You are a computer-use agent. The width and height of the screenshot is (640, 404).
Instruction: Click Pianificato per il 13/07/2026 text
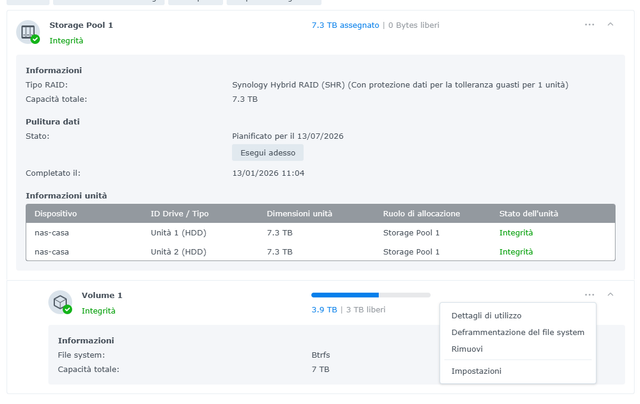coord(288,136)
